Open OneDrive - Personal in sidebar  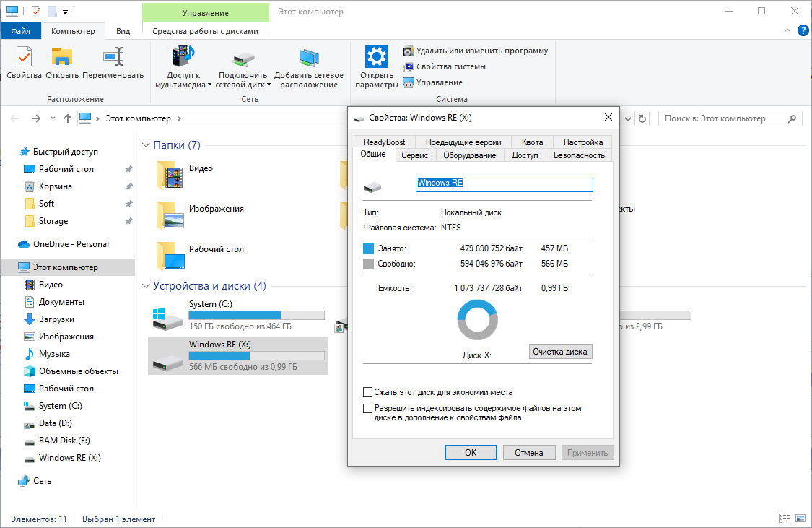[x=71, y=244]
